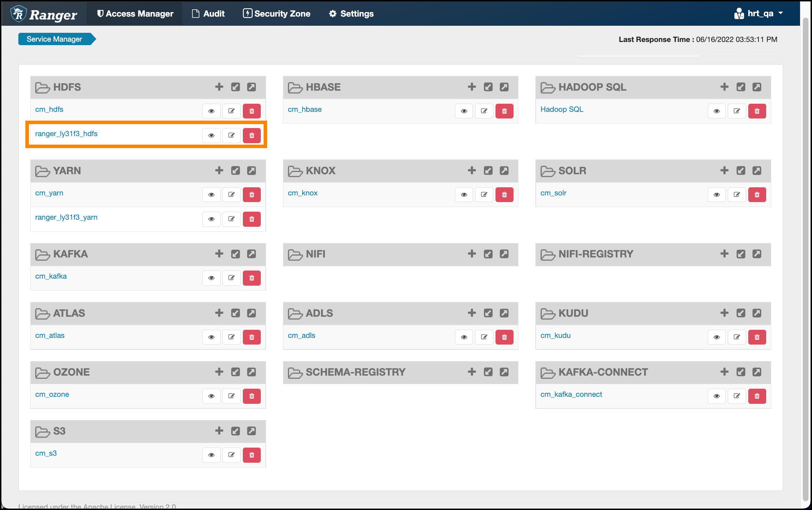The image size is (812, 510).
Task: Click the export icon on HADOOP SQL section
Action: (x=758, y=87)
